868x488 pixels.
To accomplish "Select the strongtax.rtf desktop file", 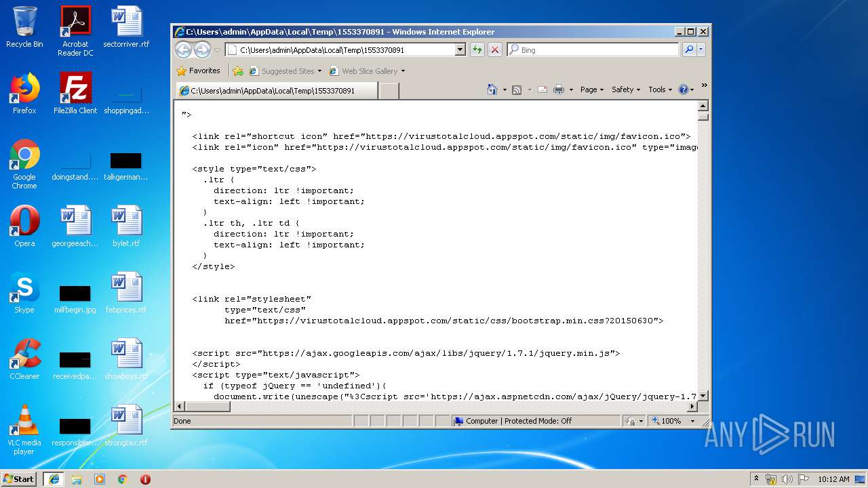I will (x=126, y=426).
